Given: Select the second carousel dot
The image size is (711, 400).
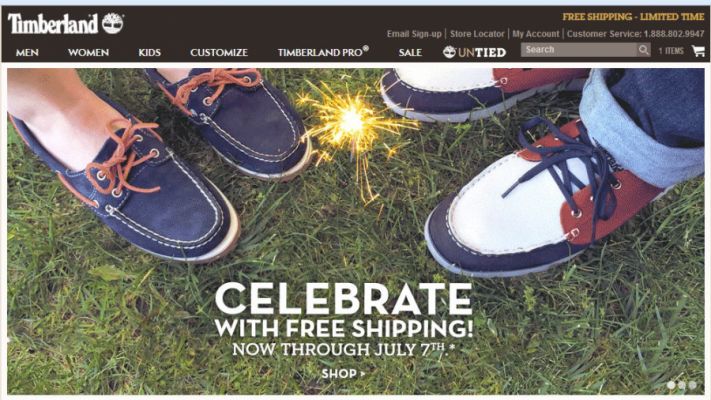Looking at the screenshot, I should pyautogui.click(x=682, y=385).
